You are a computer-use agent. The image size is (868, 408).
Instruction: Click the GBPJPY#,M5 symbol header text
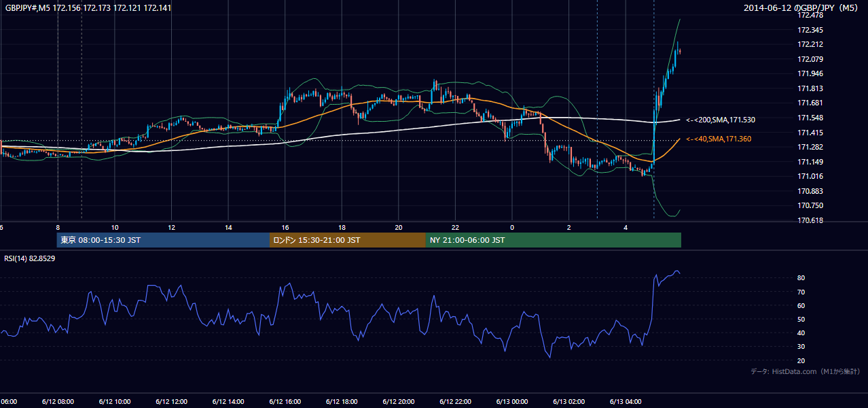tap(88, 8)
